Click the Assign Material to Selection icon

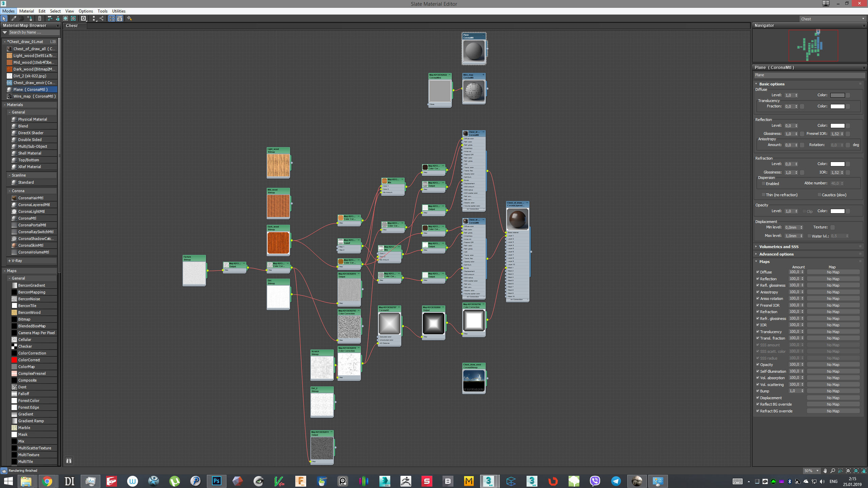30,19
